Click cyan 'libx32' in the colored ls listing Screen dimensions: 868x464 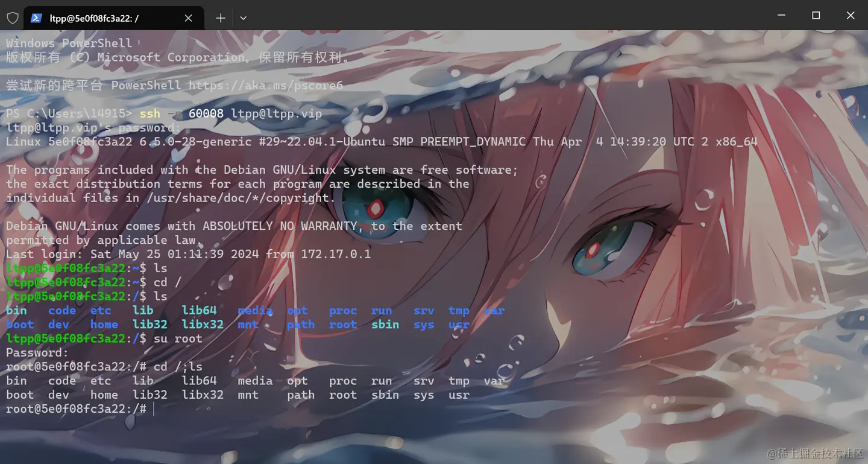pyautogui.click(x=203, y=325)
